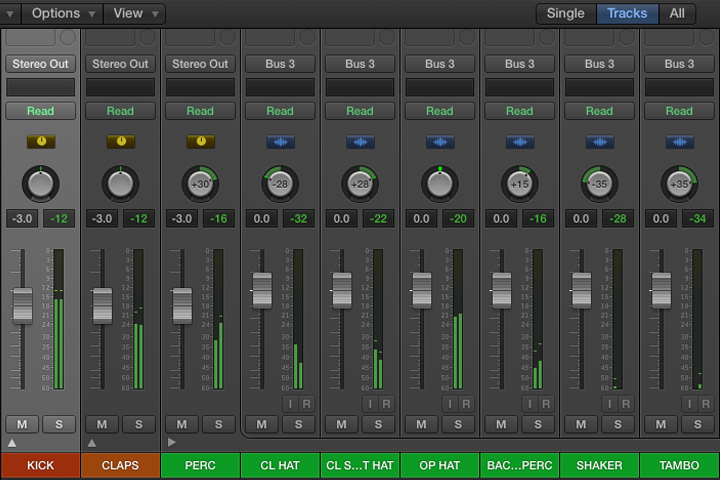The image size is (720, 480).
Task: Click the PERC peak level -16 display
Action: pyautogui.click(x=219, y=219)
